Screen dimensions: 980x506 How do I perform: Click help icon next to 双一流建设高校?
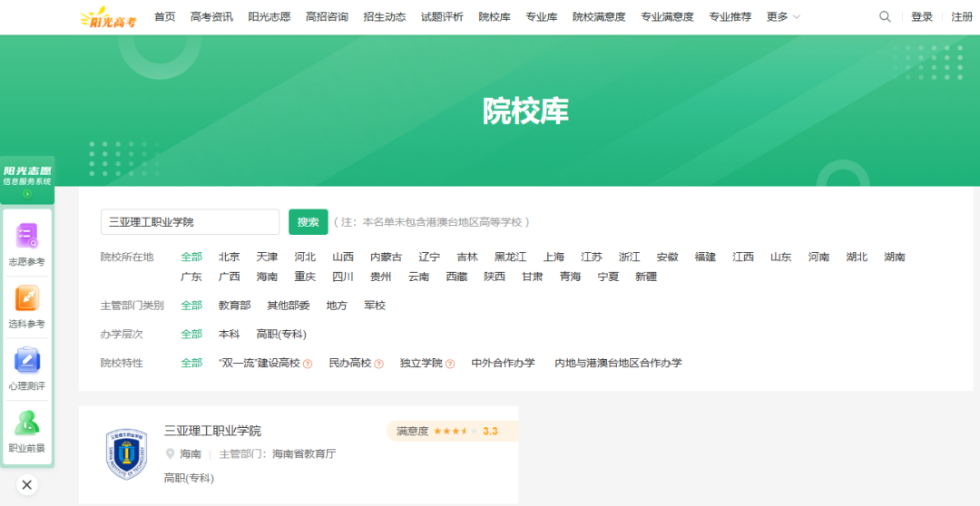point(308,364)
